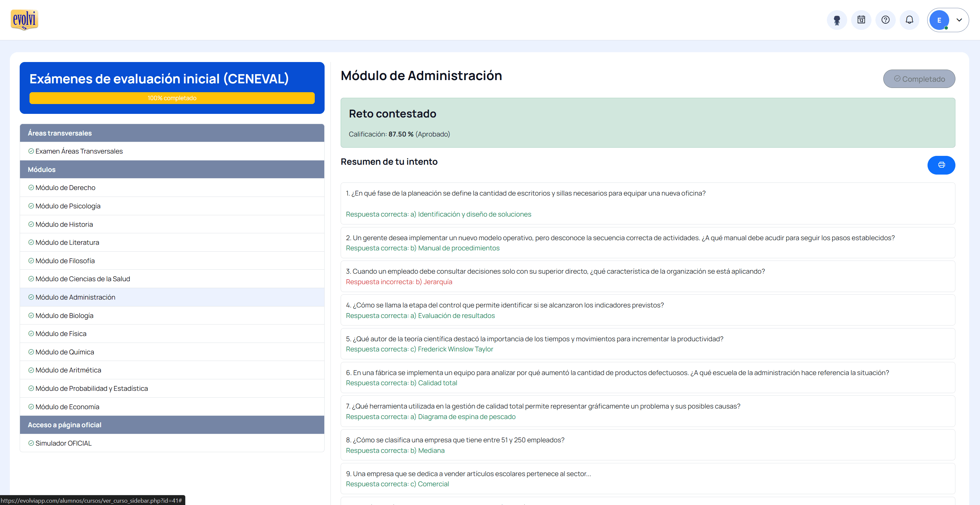Click answer Frederick Winslow Taylor
Viewport: 980px width, 505px height.
point(419,349)
